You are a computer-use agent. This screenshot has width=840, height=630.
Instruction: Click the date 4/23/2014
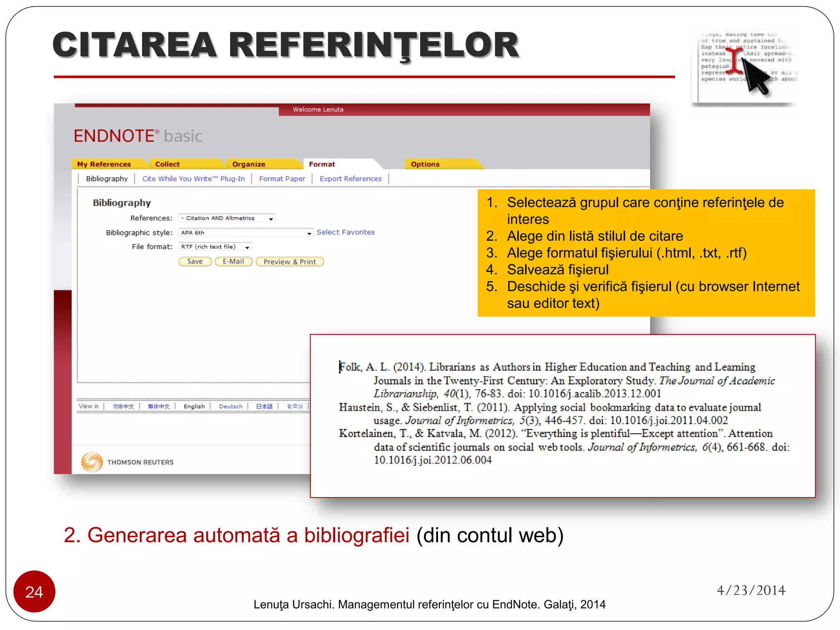click(x=751, y=590)
